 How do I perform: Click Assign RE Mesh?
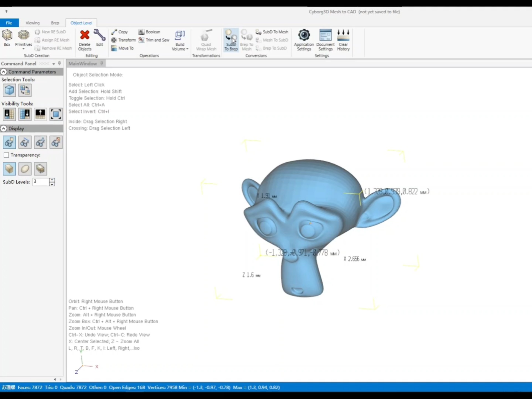(52, 40)
